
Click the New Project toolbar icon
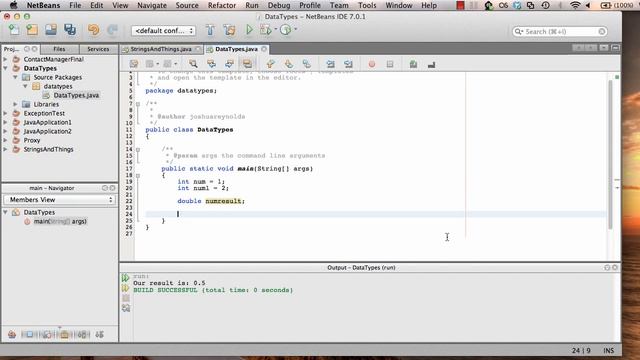[x=32, y=30]
